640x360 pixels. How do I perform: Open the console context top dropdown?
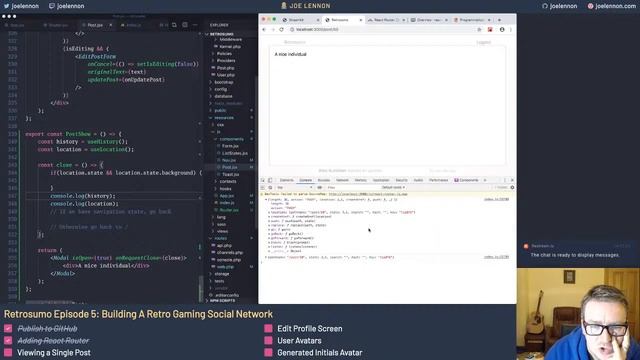pyautogui.click(x=295, y=187)
